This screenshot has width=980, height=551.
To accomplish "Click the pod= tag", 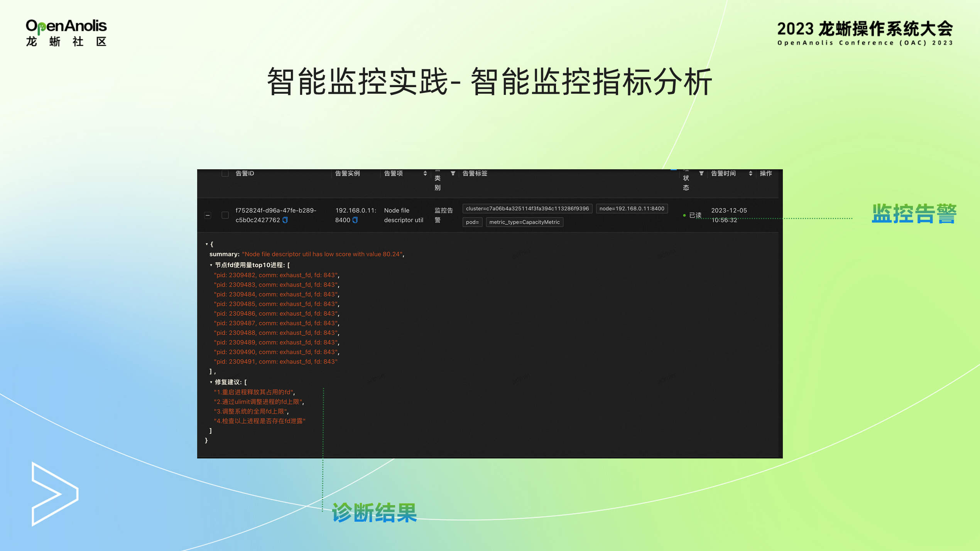I will (x=472, y=222).
